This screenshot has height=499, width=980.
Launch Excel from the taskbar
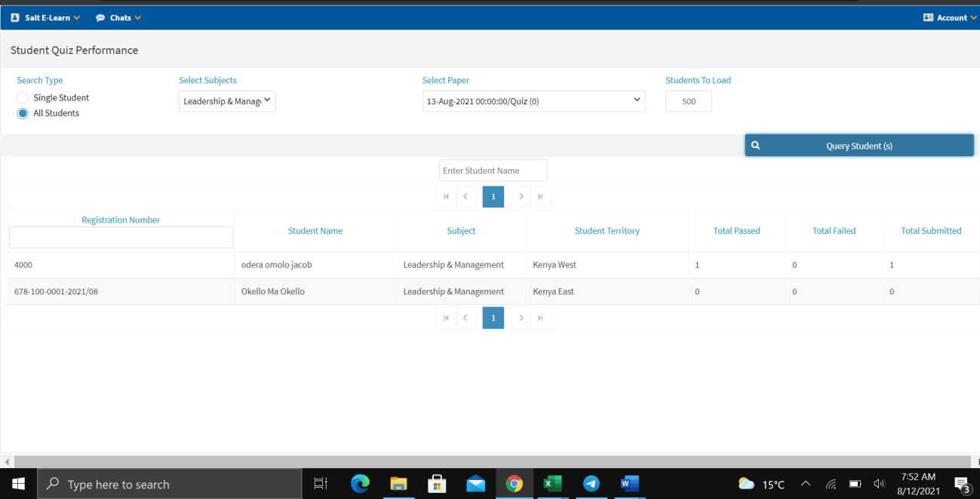552,484
